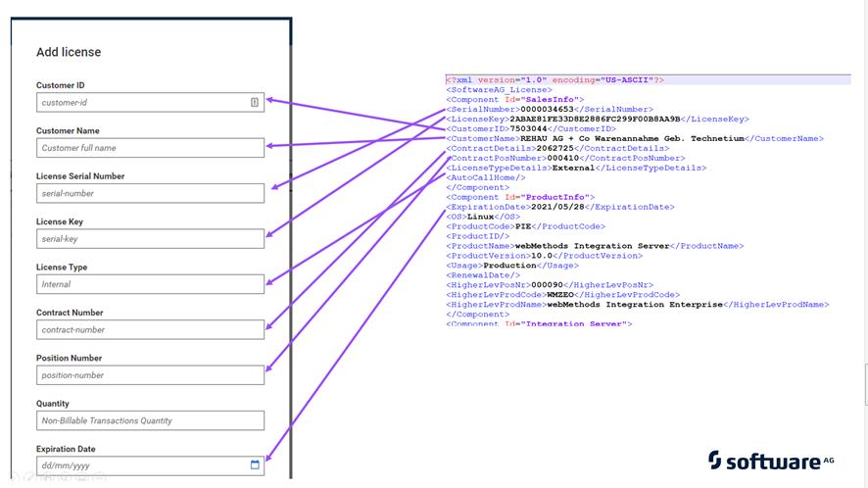Open the Expiration Date calendar picker
Viewport: 868px width, 488px height.
coord(255,465)
